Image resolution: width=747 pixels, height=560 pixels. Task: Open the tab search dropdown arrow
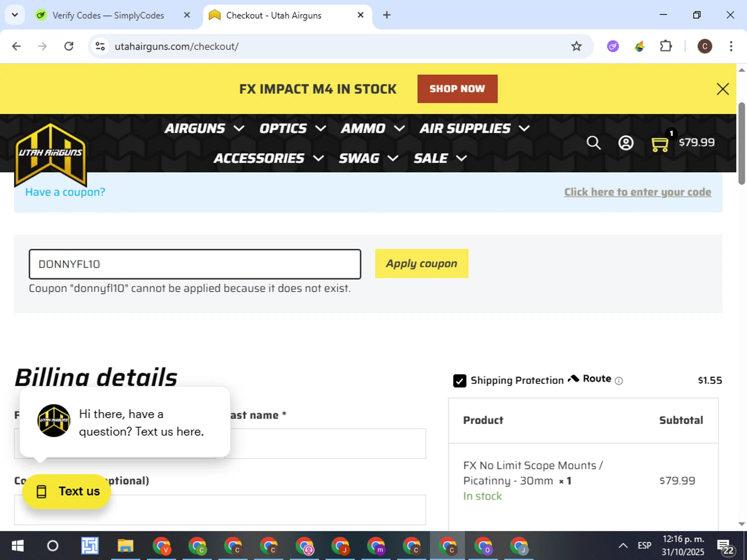(x=15, y=15)
